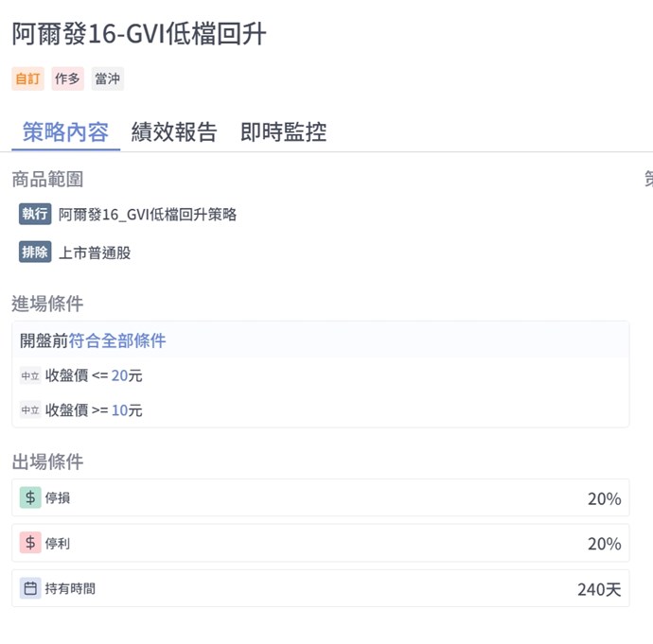Click the 中立 tag beside 收盤價 >= 10元
Viewport: 653px width, 644px height.
point(30,410)
